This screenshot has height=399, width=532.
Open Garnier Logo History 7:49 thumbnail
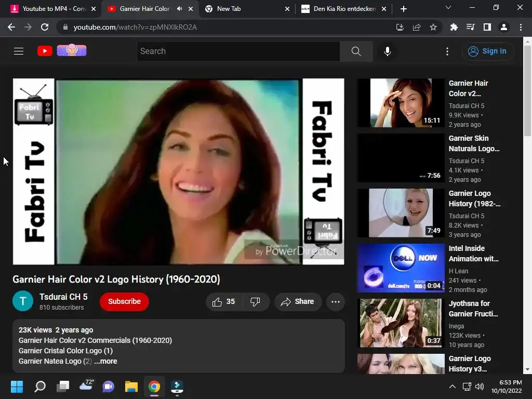401,213
